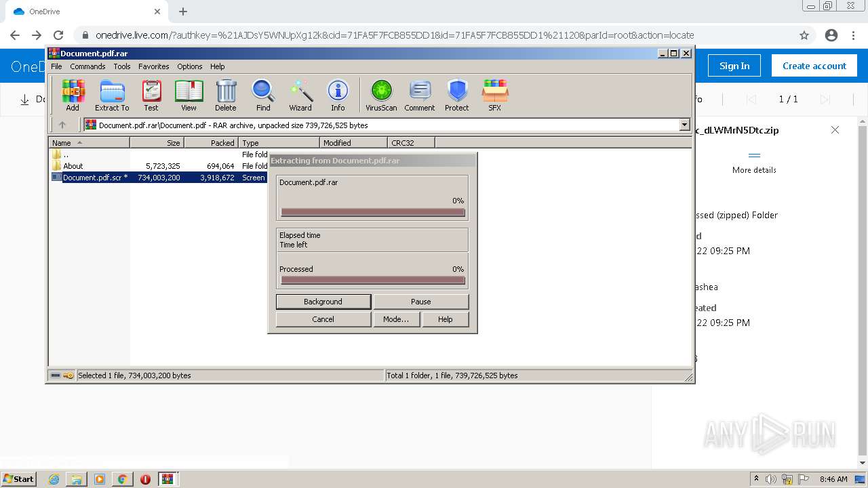The width and height of the screenshot is (868, 488).
Task: Click the Find magnifier icon
Action: tap(263, 95)
